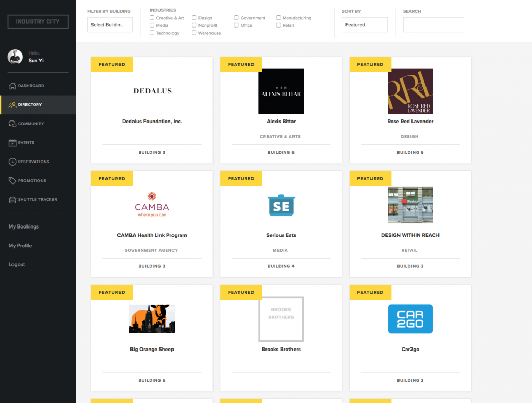
Task: Open the Big Orange Sheep listing name
Action: pyautogui.click(x=152, y=350)
